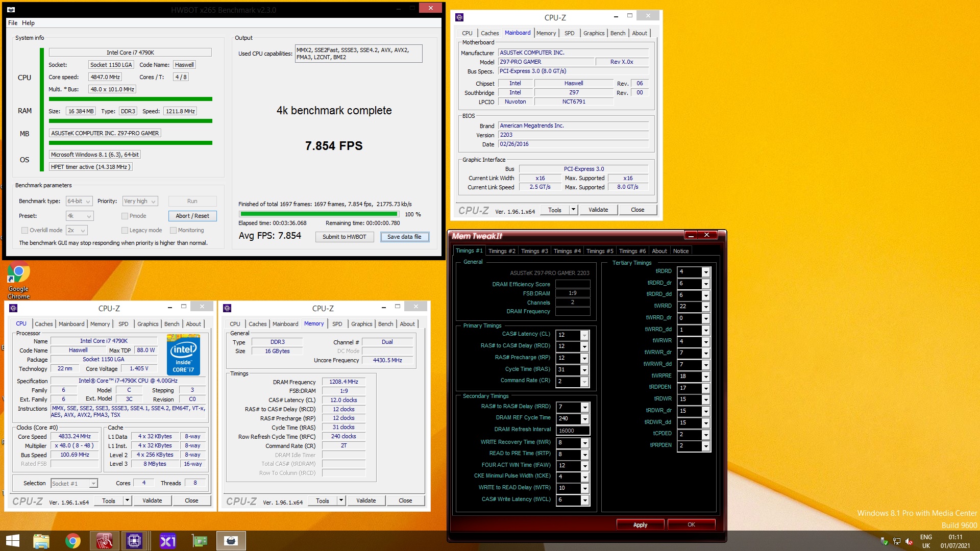Screen dimensions: 980x551
Task: Open tWRPRE timing dropdown
Action: pos(705,377)
